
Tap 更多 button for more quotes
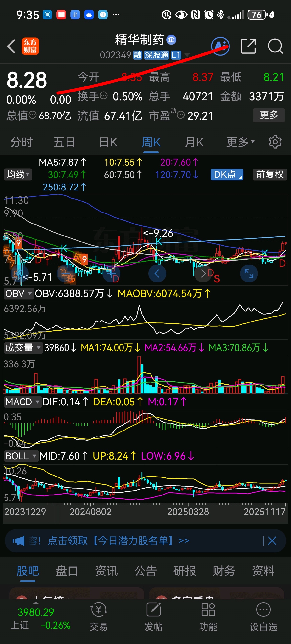(269, 115)
